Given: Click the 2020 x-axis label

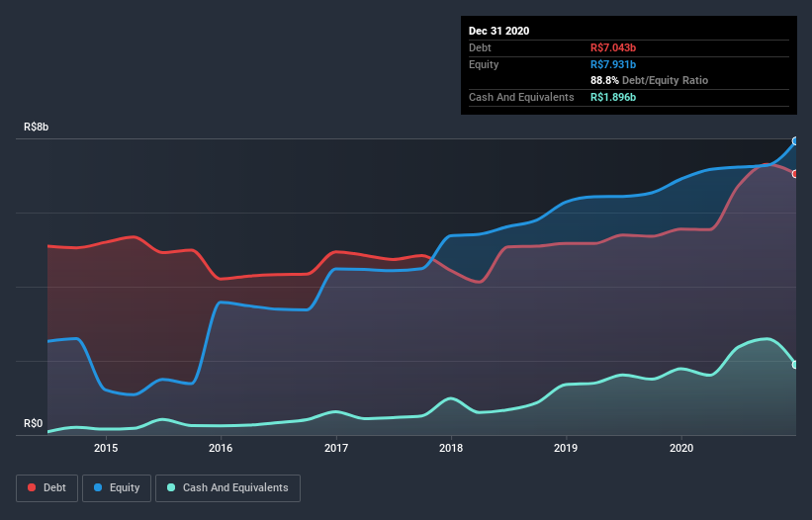Looking at the screenshot, I should (681, 448).
